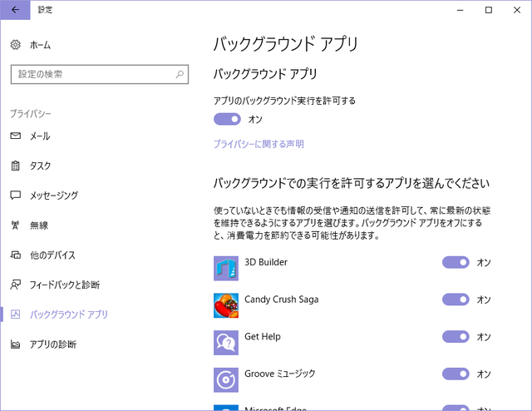Viewport: 532px width, 411px height.
Task: Go to メッセージング settings
Action: coord(54,196)
